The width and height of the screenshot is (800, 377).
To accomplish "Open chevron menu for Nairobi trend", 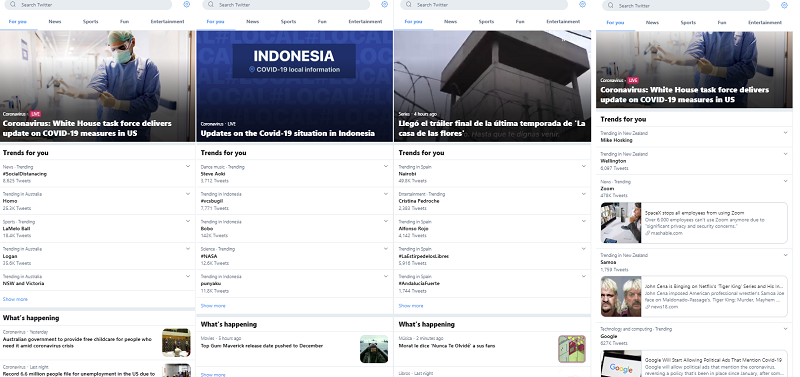I will click(x=584, y=166).
